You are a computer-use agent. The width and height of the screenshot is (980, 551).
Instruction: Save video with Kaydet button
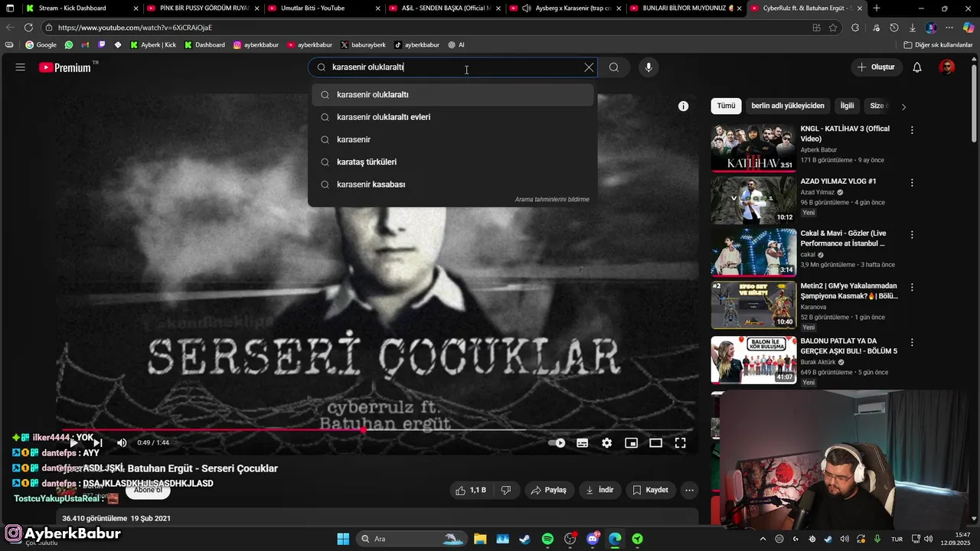[651, 490]
